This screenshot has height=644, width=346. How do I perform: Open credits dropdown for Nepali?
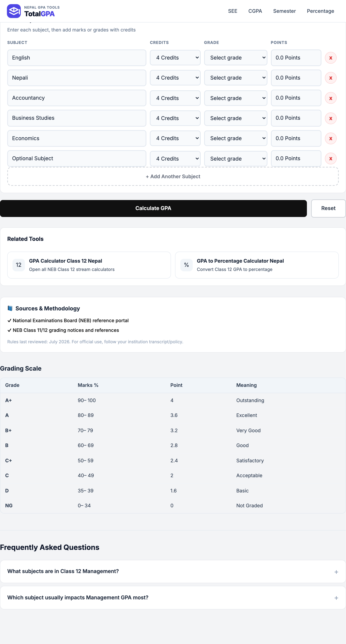tap(175, 78)
